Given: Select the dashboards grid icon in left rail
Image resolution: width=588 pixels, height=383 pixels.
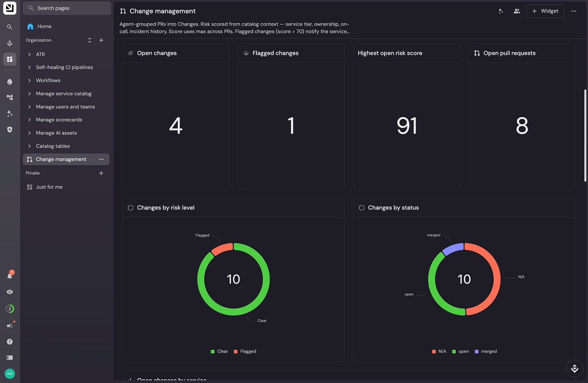Looking at the screenshot, I should [x=10, y=59].
